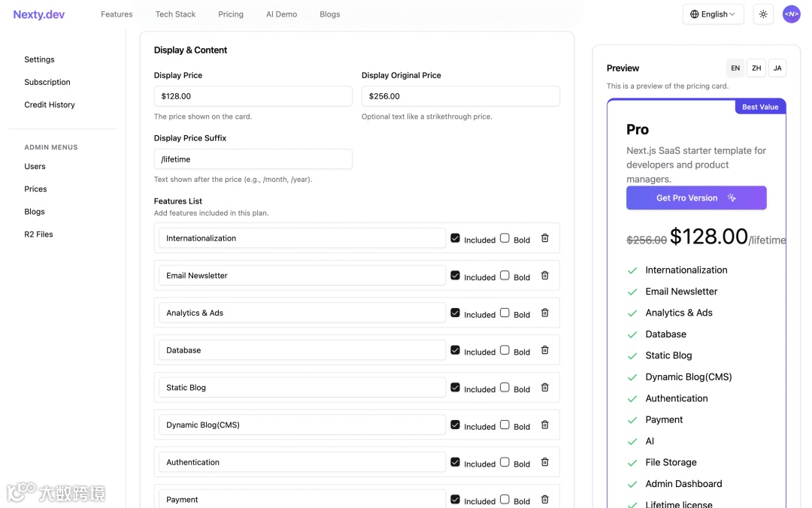Click the Display Price input field

pyautogui.click(x=253, y=96)
